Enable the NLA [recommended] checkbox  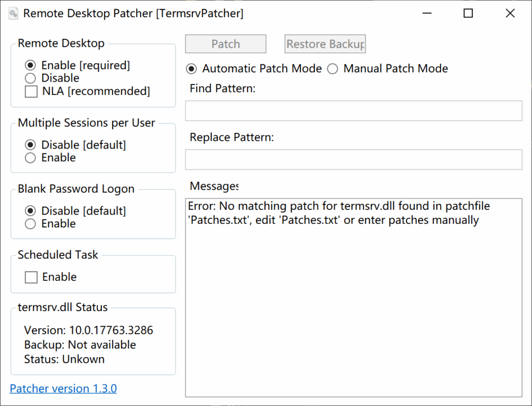[31, 91]
